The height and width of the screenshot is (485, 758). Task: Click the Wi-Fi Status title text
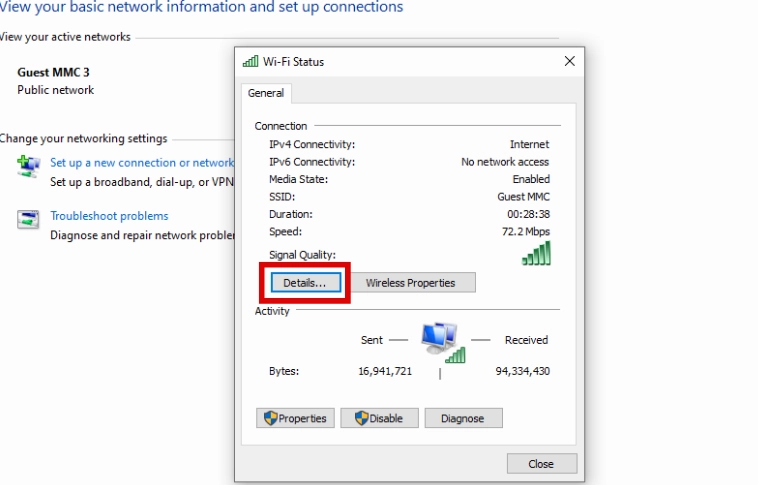(x=293, y=62)
